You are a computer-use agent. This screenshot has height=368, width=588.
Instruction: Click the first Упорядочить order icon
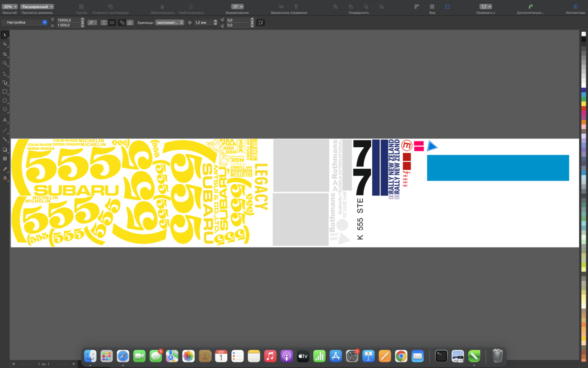click(336, 7)
